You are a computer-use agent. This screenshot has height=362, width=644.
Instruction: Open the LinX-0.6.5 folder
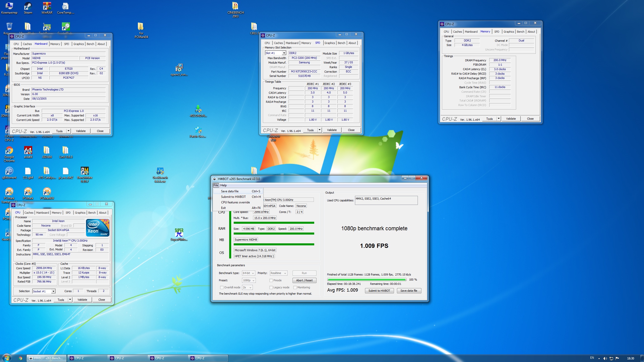tap(65, 152)
